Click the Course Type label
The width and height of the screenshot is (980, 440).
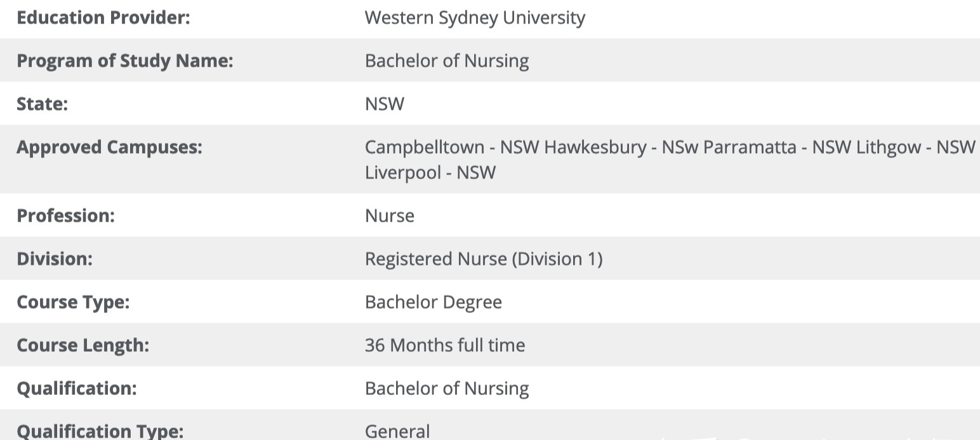point(72,302)
